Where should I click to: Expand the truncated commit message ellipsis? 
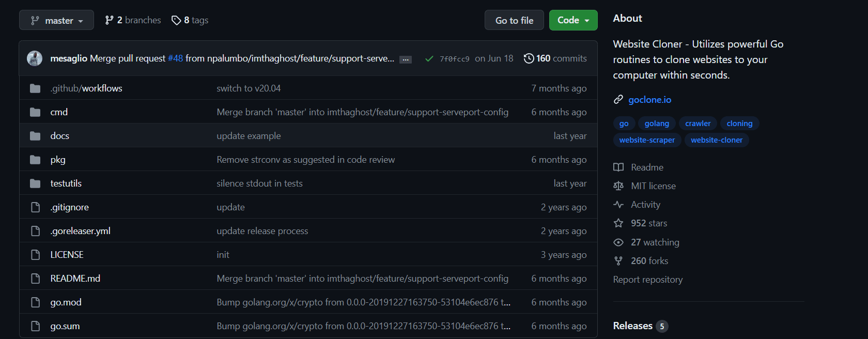click(406, 59)
